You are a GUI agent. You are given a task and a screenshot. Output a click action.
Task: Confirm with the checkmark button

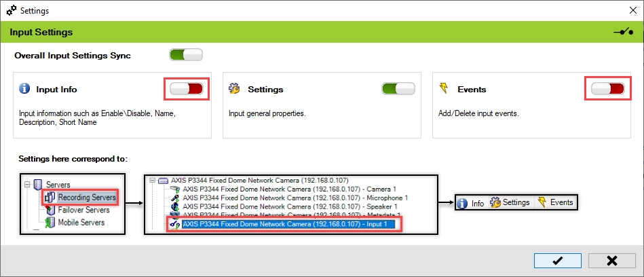point(557,261)
